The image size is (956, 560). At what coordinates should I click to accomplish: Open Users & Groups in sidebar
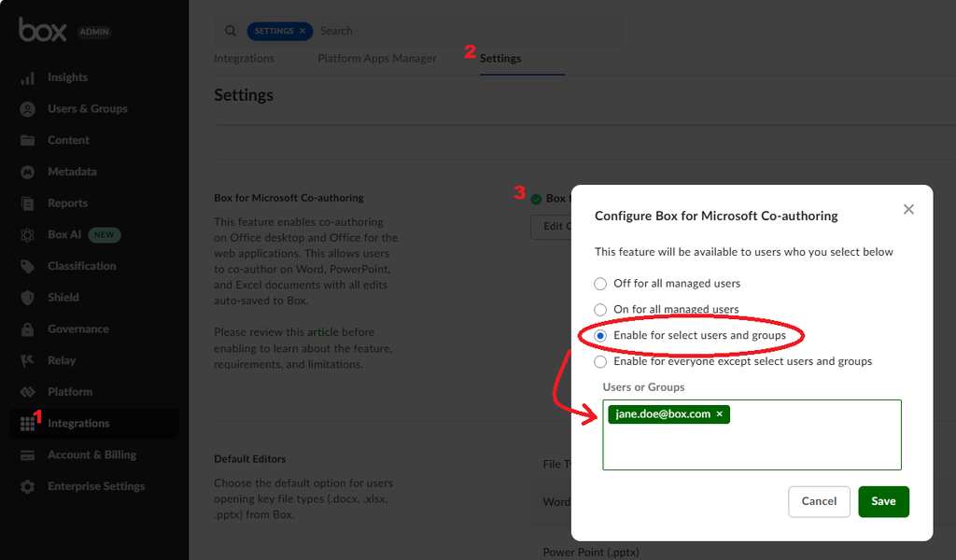tap(87, 109)
